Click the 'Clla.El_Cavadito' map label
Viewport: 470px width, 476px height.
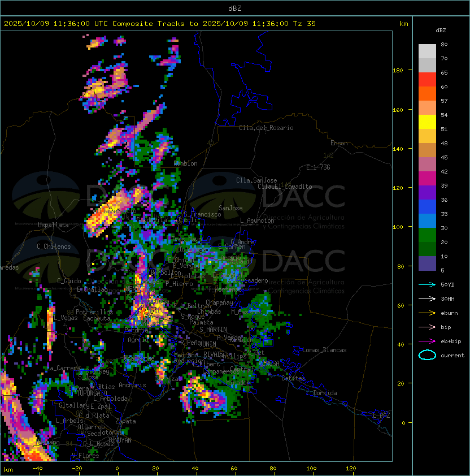[x=285, y=187]
